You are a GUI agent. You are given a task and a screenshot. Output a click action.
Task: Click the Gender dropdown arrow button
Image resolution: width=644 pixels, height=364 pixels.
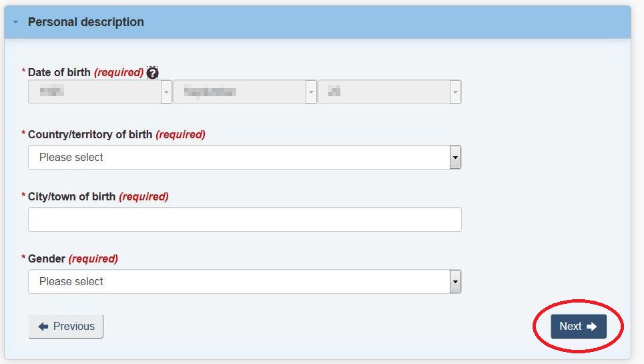(x=455, y=281)
